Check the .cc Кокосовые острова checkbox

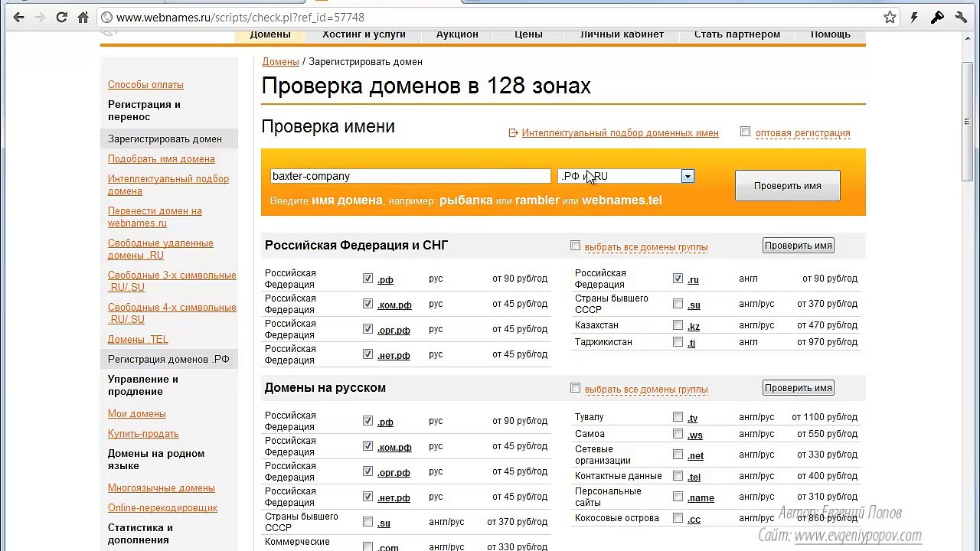pos(678,518)
